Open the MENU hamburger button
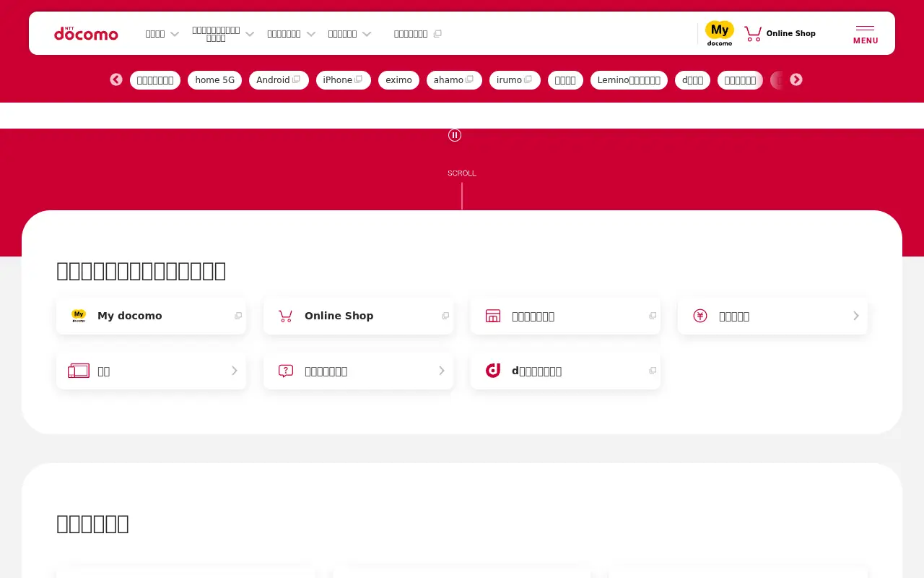Image resolution: width=924 pixels, height=578 pixels. [866, 35]
